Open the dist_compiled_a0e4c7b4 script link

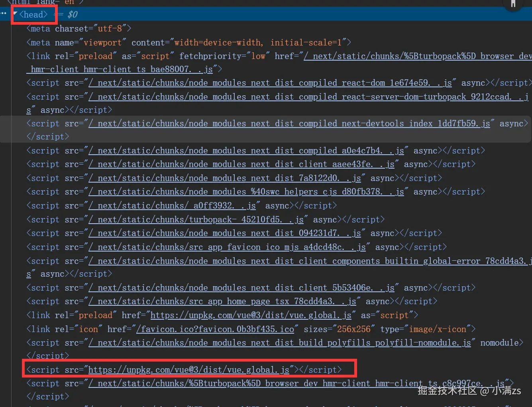tap(246, 151)
